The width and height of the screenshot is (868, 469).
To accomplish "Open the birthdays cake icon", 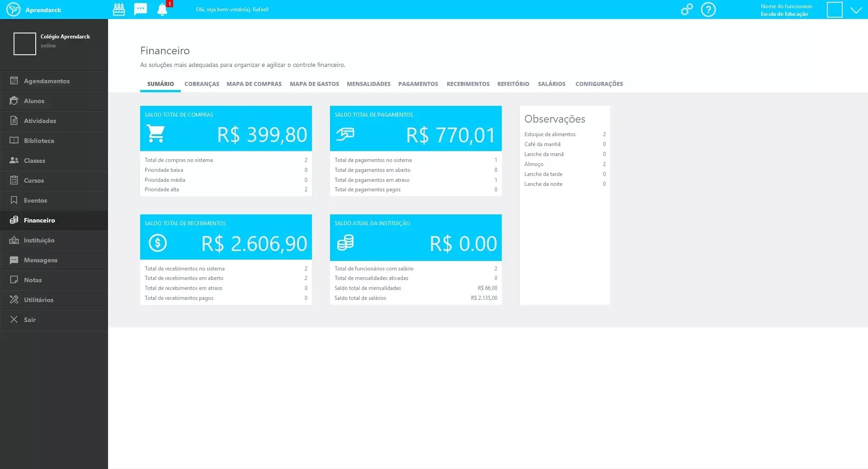I will coord(119,9).
